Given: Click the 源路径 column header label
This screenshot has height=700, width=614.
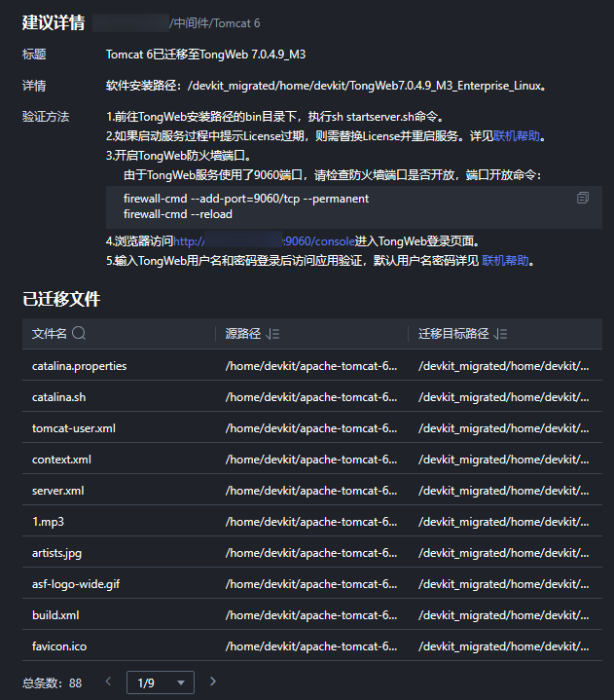Looking at the screenshot, I should (243, 334).
